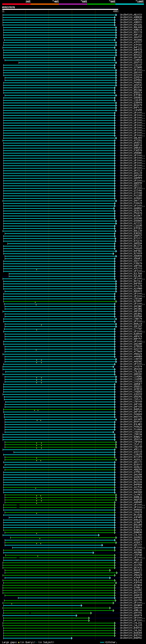This screenshot has width=146, height=644.
Task: Click the green alignment bar for UniRef100_B2VRH7
Action: tap(60, 301)
